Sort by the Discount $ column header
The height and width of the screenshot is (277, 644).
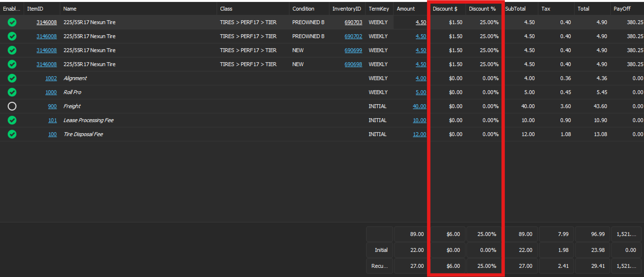point(445,9)
